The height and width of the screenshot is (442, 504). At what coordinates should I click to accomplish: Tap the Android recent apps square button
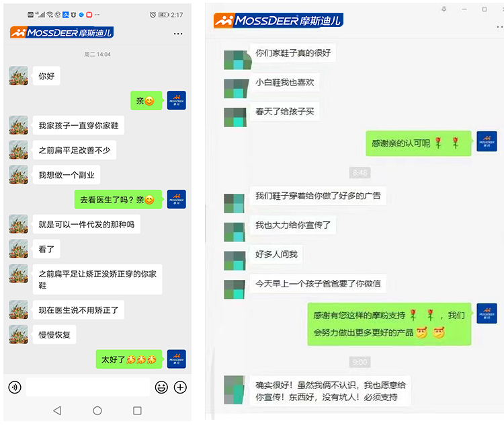pyautogui.click(x=137, y=410)
